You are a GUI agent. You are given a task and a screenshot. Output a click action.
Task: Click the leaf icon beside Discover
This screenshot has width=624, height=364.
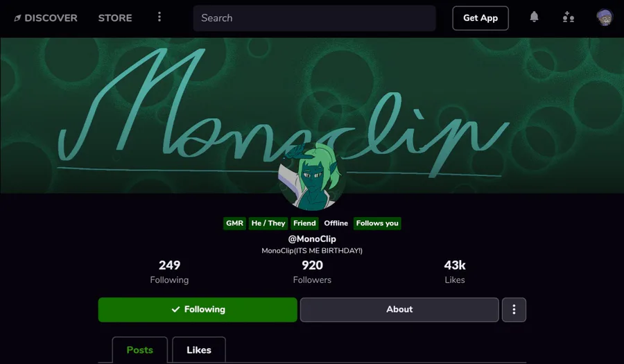coord(17,18)
